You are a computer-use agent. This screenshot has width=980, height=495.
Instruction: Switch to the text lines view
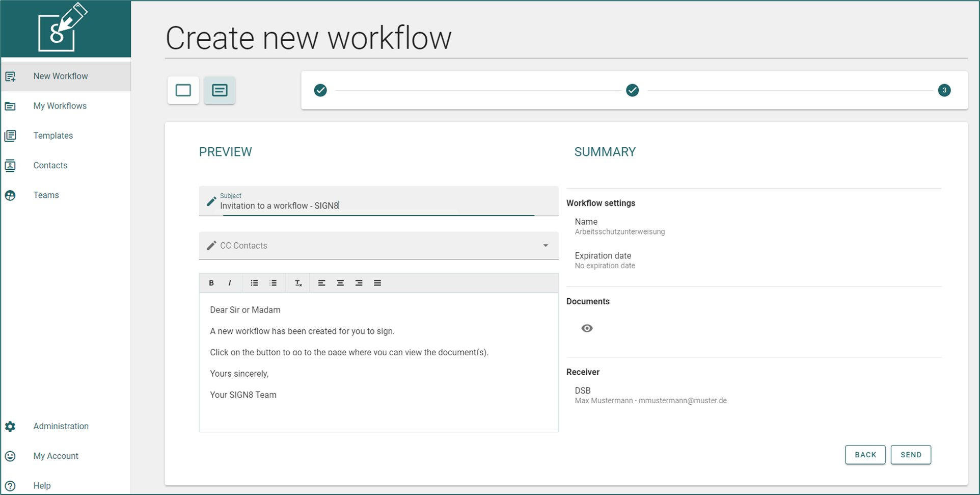[x=220, y=90]
